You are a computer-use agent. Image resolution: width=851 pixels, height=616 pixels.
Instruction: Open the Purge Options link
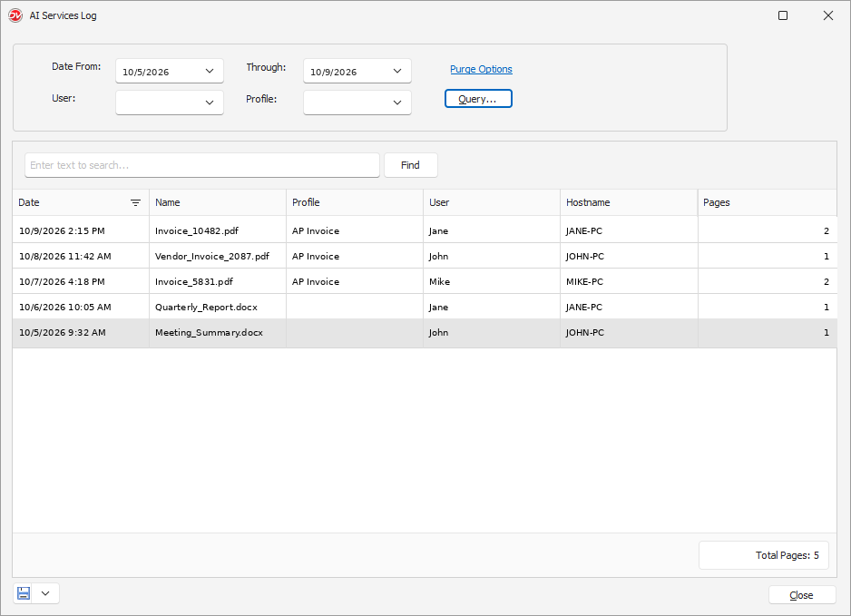pyautogui.click(x=481, y=69)
